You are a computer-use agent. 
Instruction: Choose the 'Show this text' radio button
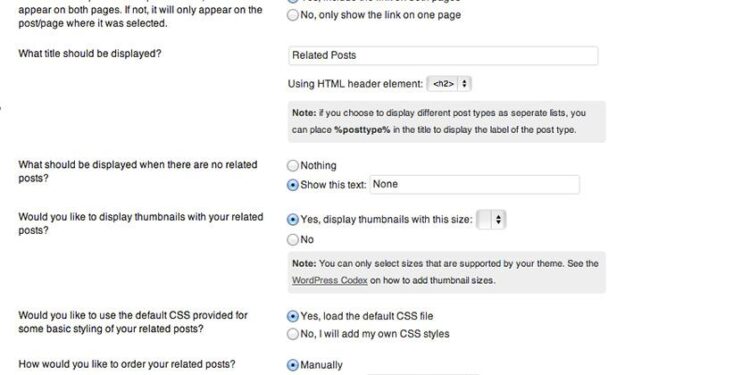coord(293,185)
